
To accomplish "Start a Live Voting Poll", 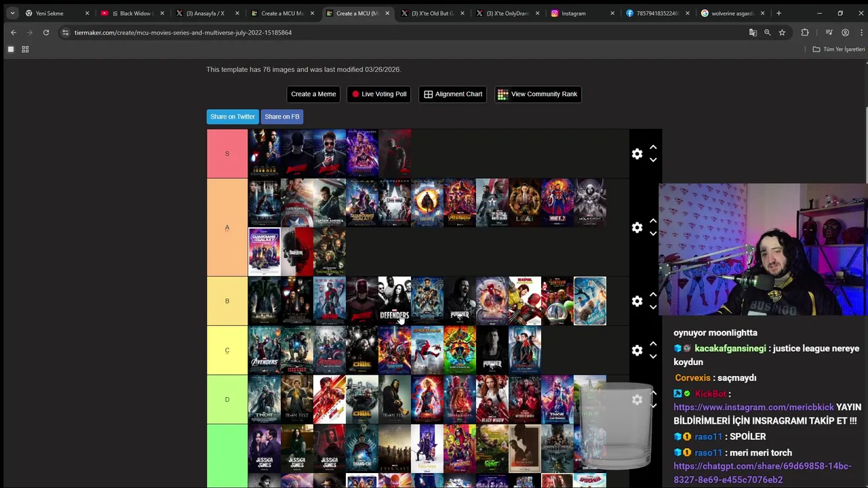I will click(x=378, y=94).
